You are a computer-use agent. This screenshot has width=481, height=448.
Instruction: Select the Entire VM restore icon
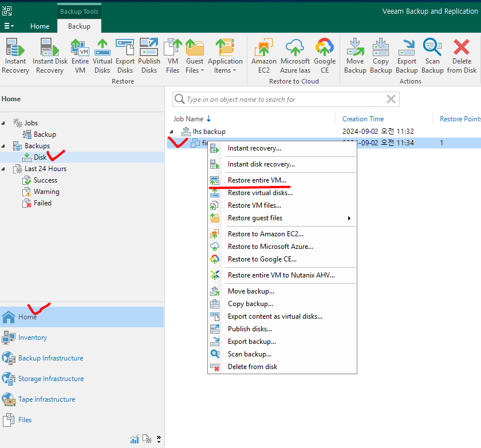click(80, 56)
